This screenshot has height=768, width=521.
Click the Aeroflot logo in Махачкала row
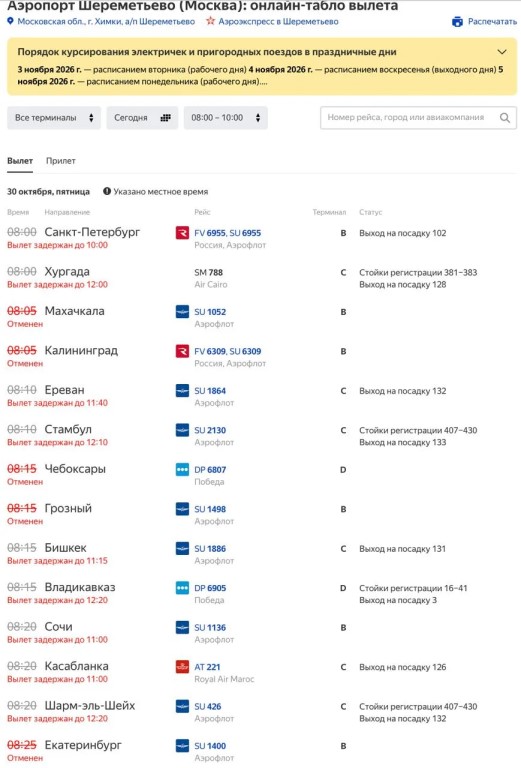pos(182,311)
